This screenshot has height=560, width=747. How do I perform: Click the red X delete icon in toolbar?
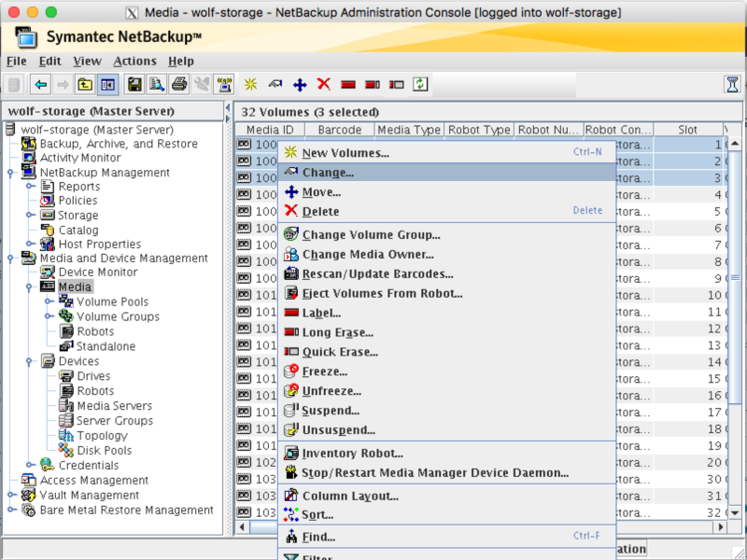[x=324, y=84]
